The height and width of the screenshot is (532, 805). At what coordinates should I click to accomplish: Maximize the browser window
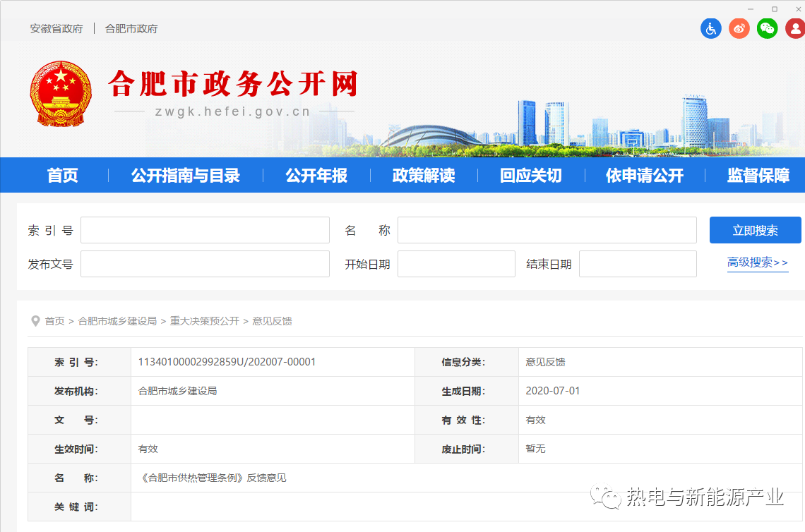click(x=775, y=9)
